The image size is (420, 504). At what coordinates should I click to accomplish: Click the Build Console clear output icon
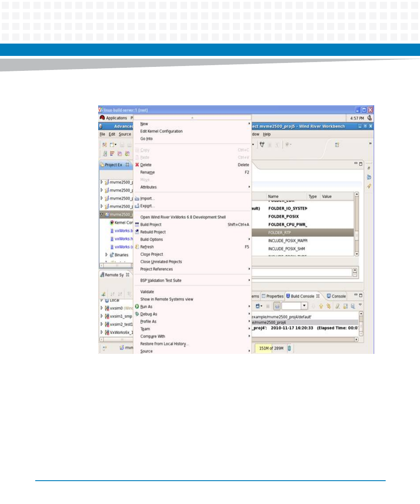pyautogui.click(x=337, y=306)
